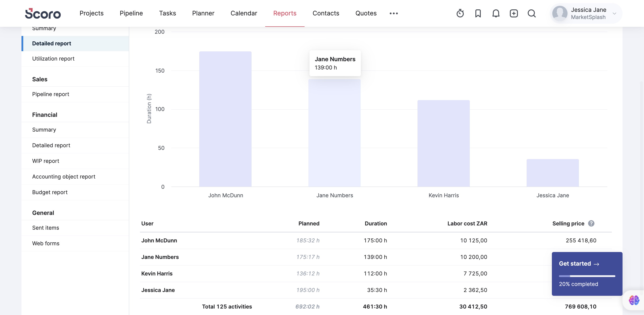Expand the Jessica Jane account dropdown chevron

coord(614,13)
